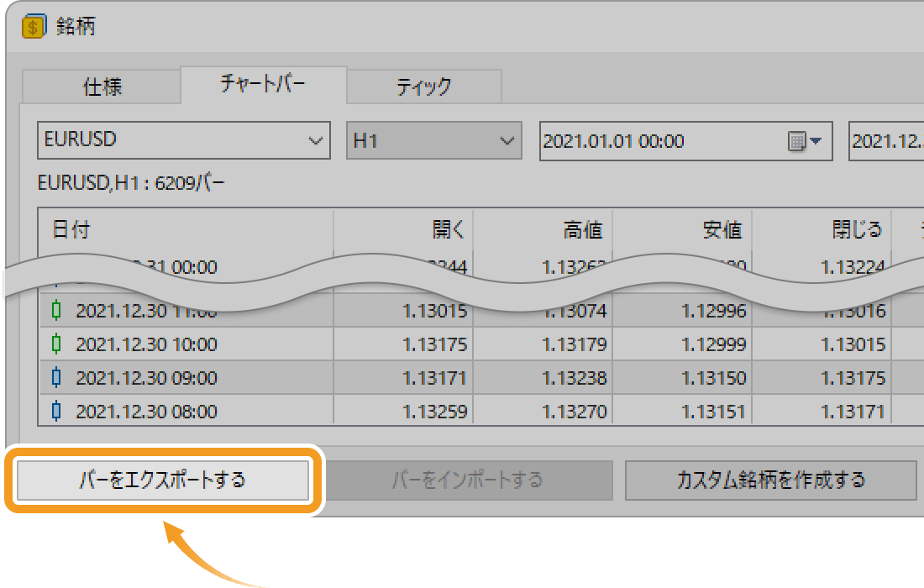
Task: Select the row dated 2021.12.30 10:00
Action: (x=481, y=344)
